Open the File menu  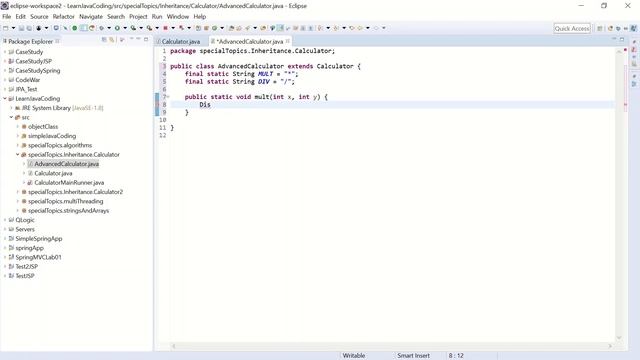point(7,17)
